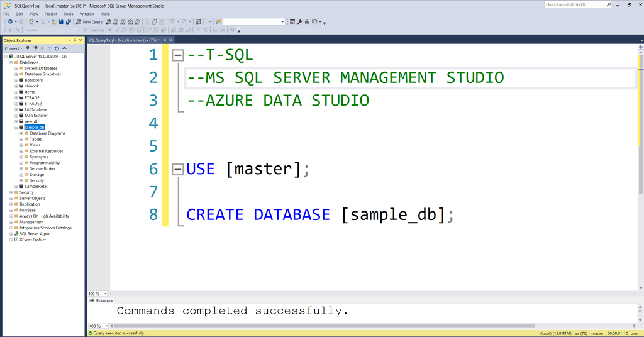Click the Copy icon in toolbar
The width and height of the screenshot is (644, 337).
pos(155,22)
